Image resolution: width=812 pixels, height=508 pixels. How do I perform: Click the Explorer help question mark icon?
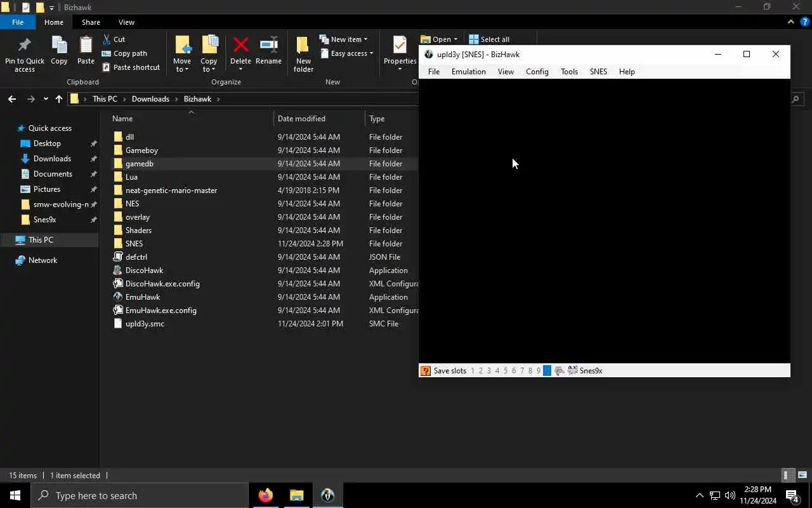tap(805, 22)
